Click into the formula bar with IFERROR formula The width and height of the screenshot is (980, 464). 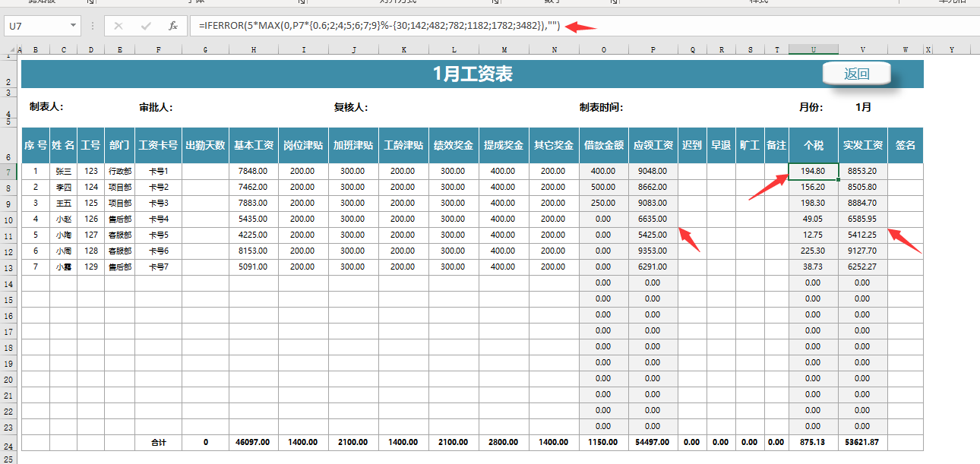coord(583,26)
